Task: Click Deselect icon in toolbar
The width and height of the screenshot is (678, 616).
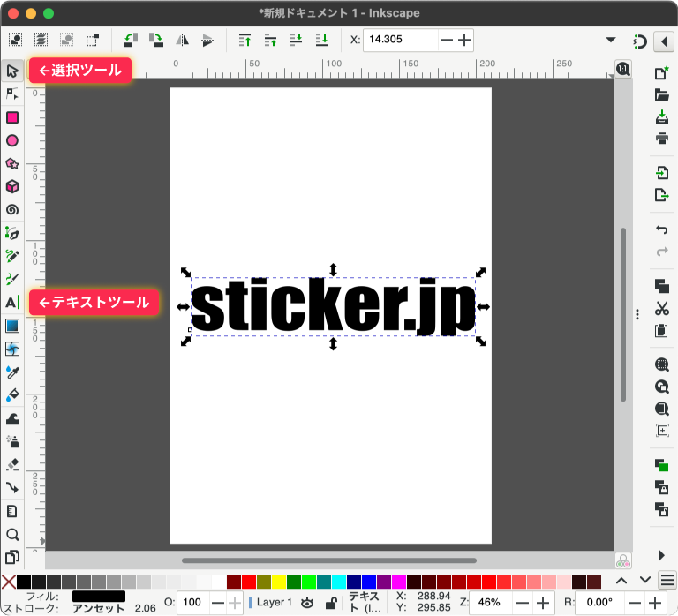Action: 66,40
